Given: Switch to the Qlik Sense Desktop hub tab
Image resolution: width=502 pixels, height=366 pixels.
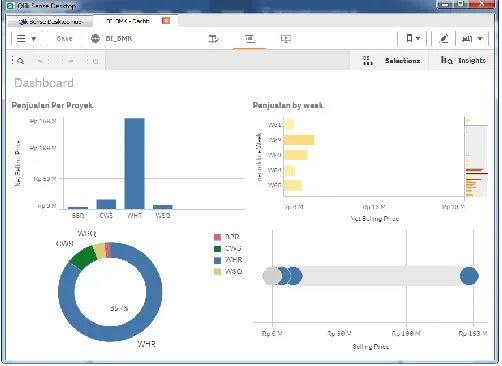Looking at the screenshot, I should pos(50,22).
